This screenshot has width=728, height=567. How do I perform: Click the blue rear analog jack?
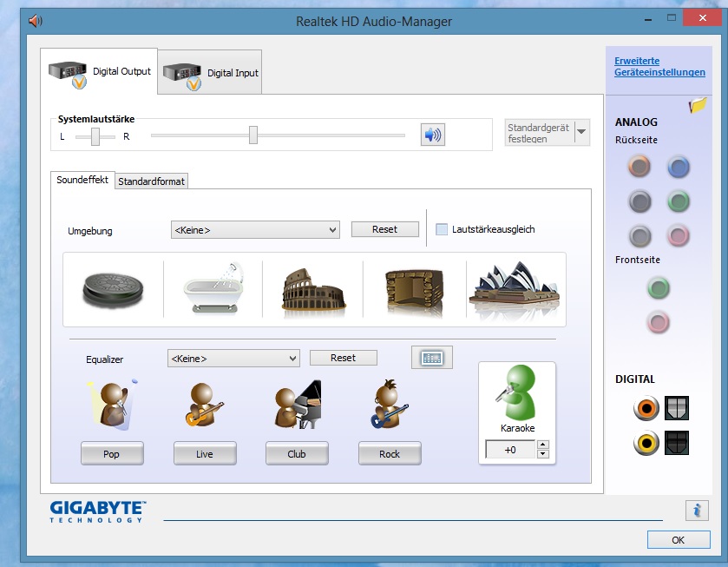679,168
